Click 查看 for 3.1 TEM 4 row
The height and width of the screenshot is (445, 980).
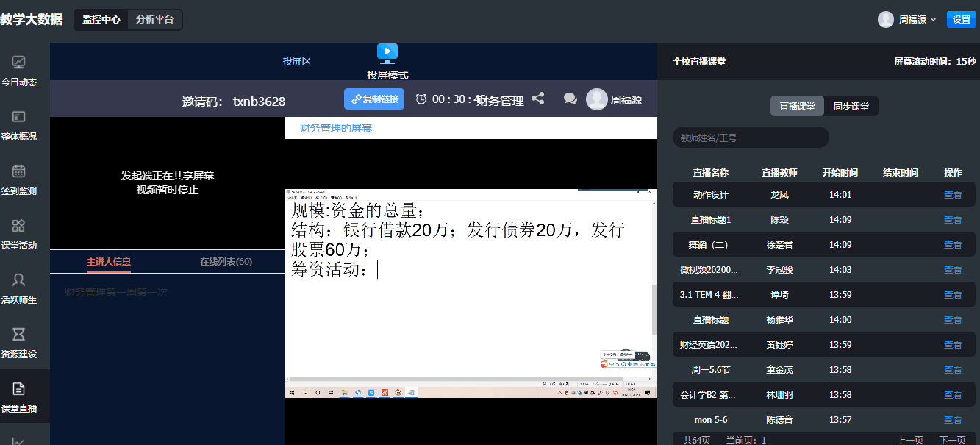pos(953,295)
